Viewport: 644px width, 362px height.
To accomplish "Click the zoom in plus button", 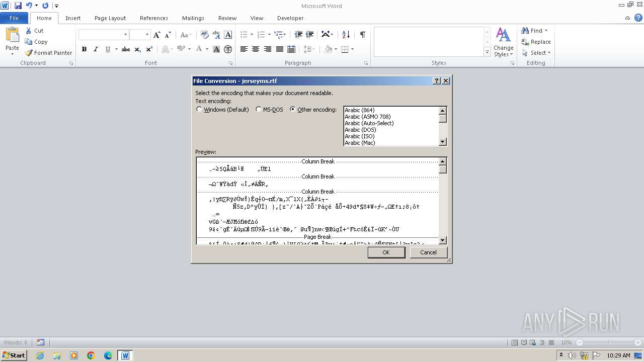I will [637, 342].
